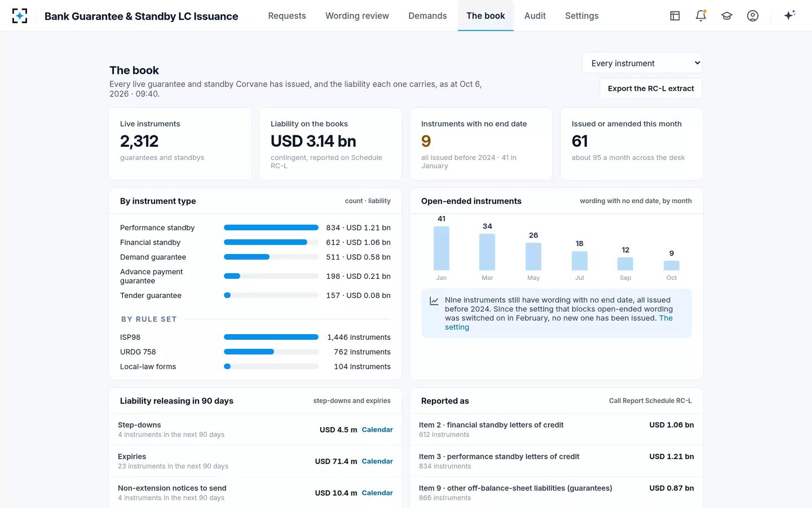Image resolution: width=812 pixels, height=508 pixels.
Task: Open the Settings tab
Action: point(582,16)
